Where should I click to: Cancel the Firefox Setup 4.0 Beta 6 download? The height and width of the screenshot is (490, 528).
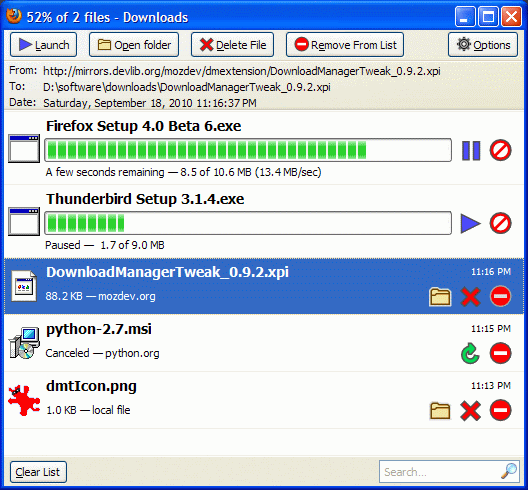tap(500, 150)
